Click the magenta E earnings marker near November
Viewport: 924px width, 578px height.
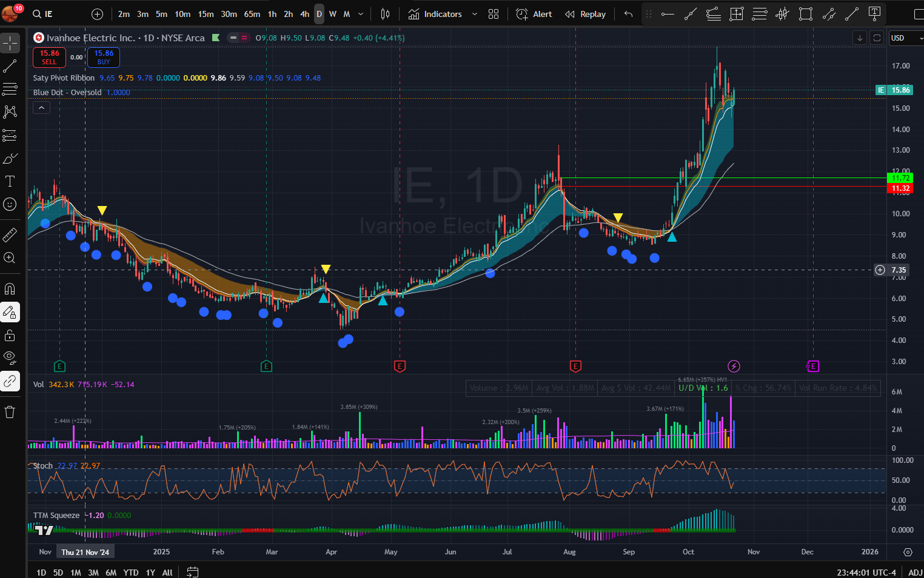812,366
